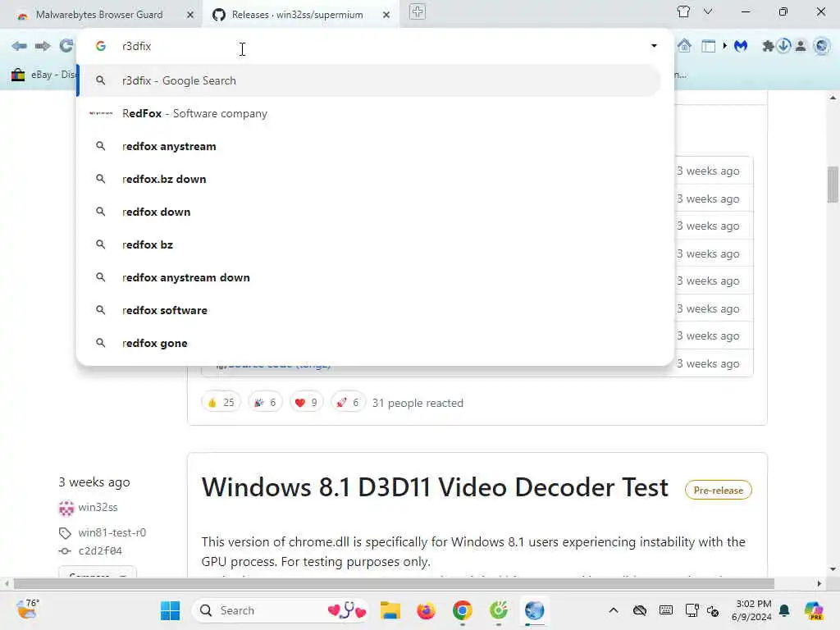The height and width of the screenshot is (630, 840).
Task: Go forward with the browser forward arrow
Action: click(43, 46)
